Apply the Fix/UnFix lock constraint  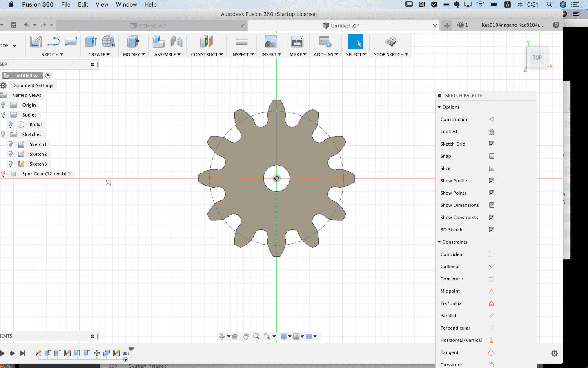coord(492,303)
